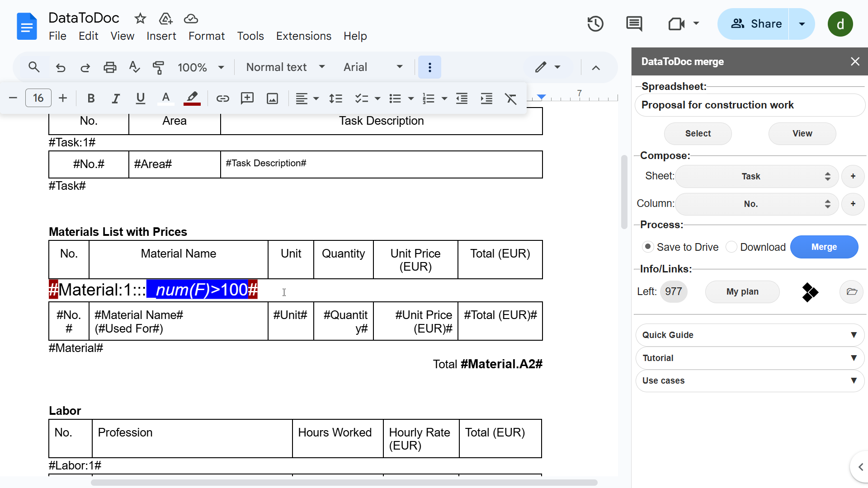Image resolution: width=868 pixels, height=488 pixels.
Task: Close the DataToDoc merge sidebar
Action: click(x=854, y=61)
